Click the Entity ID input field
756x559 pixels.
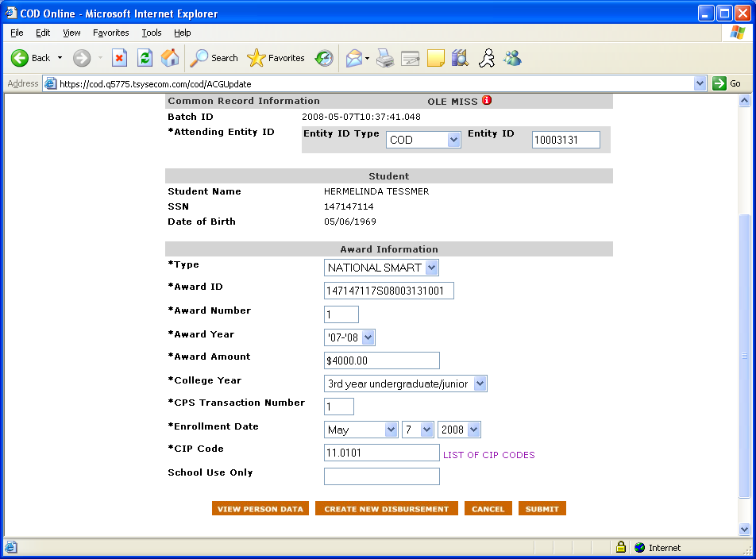(566, 140)
